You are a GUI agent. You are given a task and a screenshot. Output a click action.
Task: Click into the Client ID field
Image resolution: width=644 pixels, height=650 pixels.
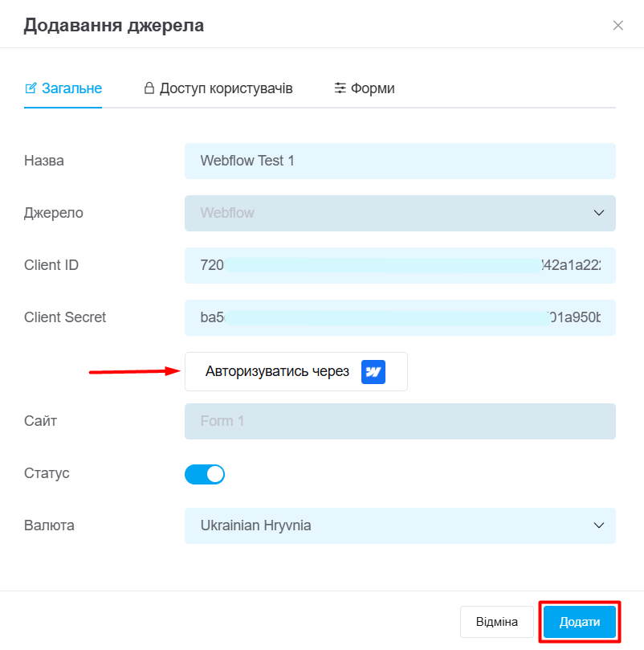pos(400,265)
